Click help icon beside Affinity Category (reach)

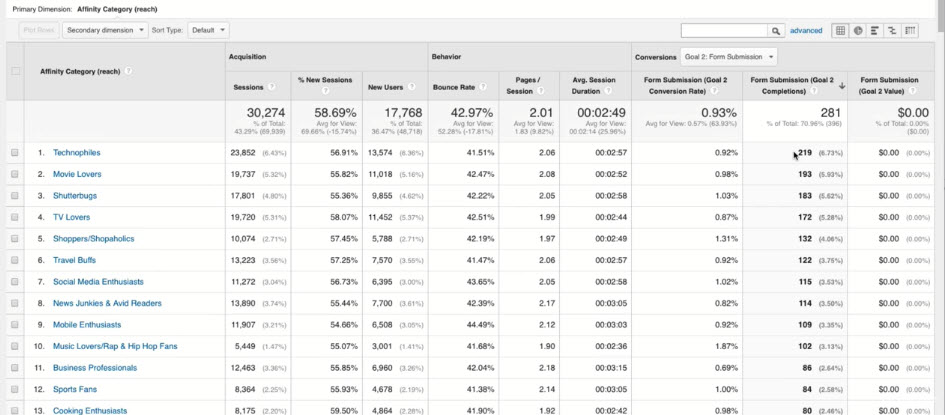pos(129,71)
